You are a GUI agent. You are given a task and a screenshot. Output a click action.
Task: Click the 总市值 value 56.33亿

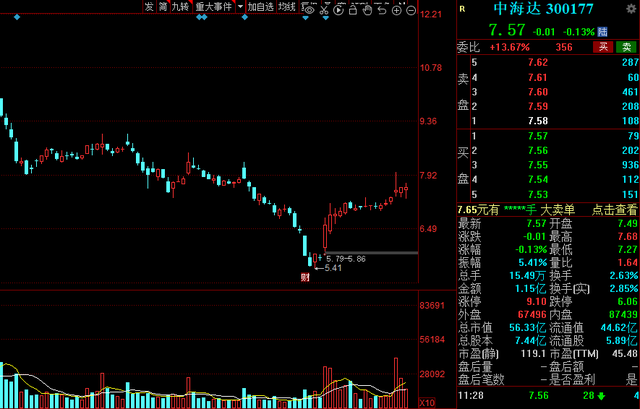[x=527, y=328]
